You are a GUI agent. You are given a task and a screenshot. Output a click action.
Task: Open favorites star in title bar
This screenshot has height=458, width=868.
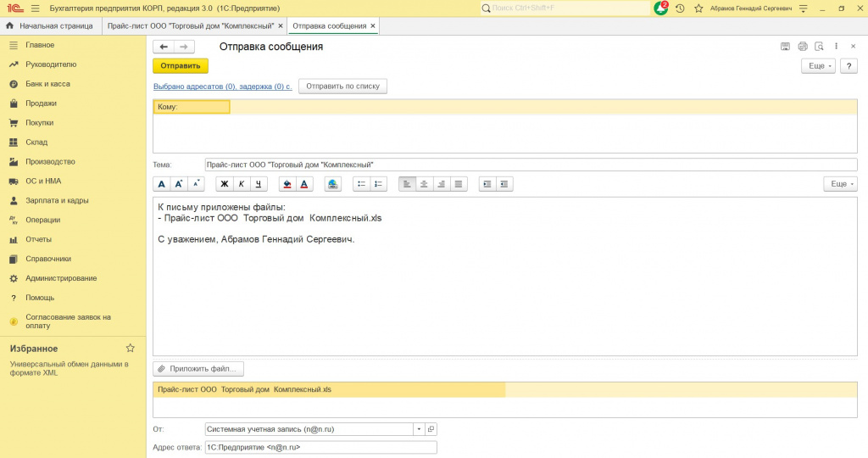point(698,8)
